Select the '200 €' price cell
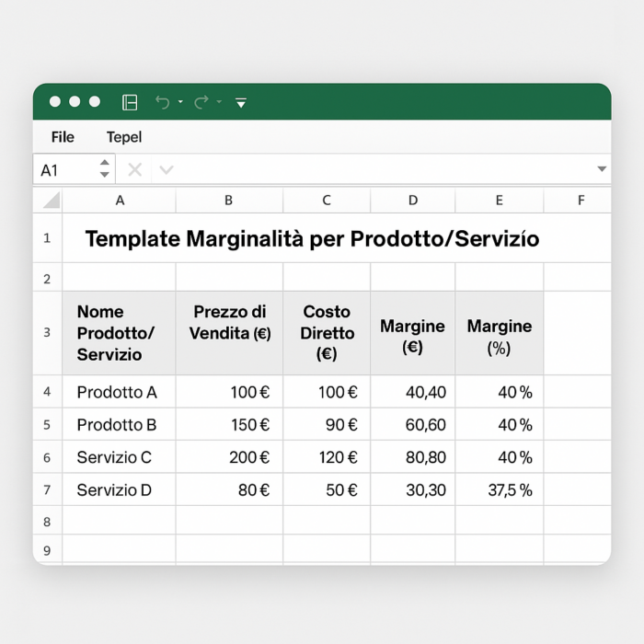This screenshot has height=644, width=644. (x=229, y=456)
